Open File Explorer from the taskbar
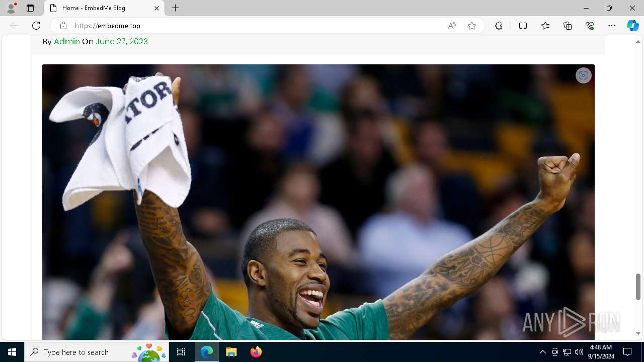This screenshot has width=644, height=362. coord(231,352)
